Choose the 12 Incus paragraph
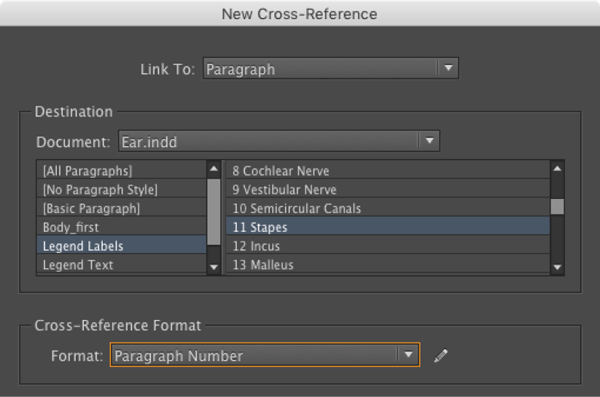Viewport: 600px width, 397px height. (388, 245)
